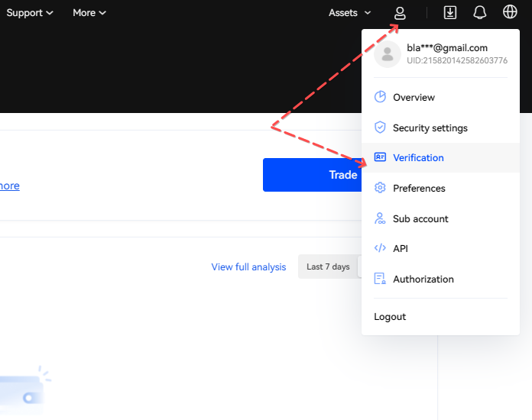Image resolution: width=532 pixels, height=420 pixels.
Task: Expand the More dropdown menu
Action: coord(89,13)
